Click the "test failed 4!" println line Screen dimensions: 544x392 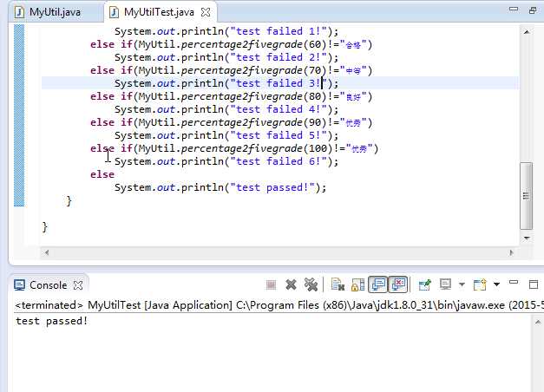[226, 109]
